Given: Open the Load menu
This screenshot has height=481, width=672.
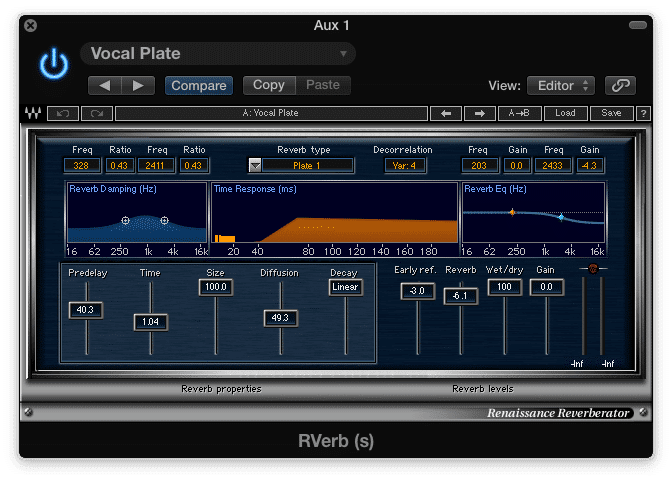Looking at the screenshot, I should [x=565, y=114].
